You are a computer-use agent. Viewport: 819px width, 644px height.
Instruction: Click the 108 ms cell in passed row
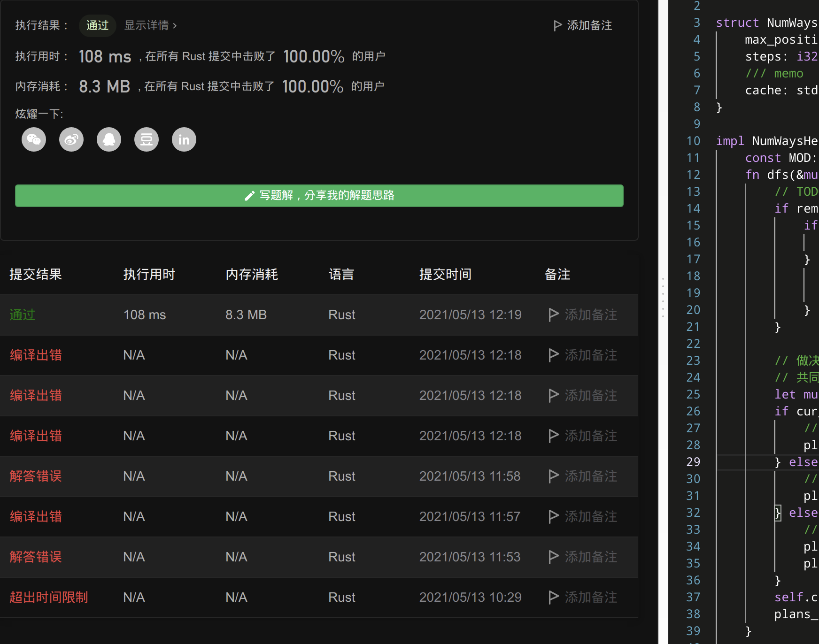tap(145, 314)
